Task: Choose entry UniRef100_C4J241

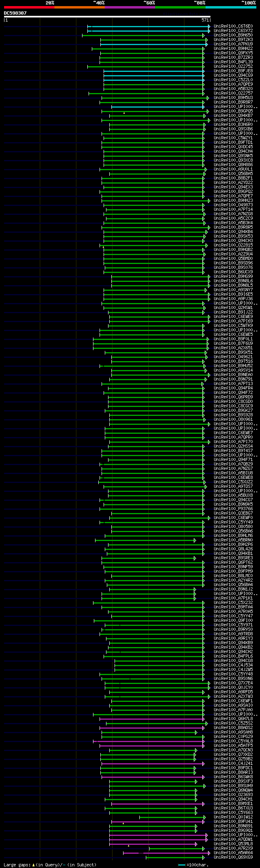Action: 233,764
